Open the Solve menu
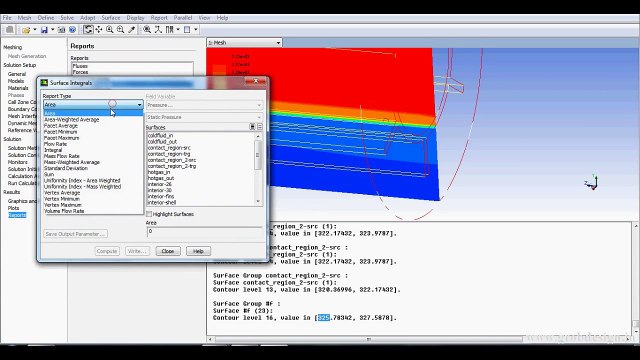The width and height of the screenshot is (640, 360). [67, 18]
